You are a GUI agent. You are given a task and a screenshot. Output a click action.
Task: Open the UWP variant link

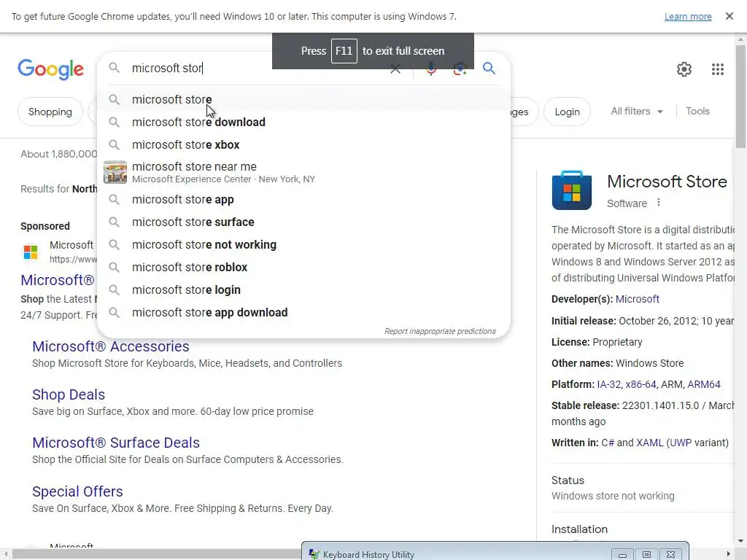pyautogui.click(x=681, y=443)
